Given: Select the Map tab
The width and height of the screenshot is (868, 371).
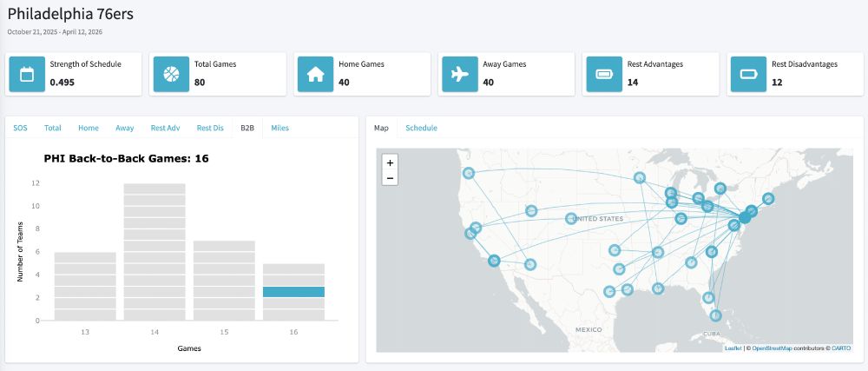Looking at the screenshot, I should [x=381, y=128].
